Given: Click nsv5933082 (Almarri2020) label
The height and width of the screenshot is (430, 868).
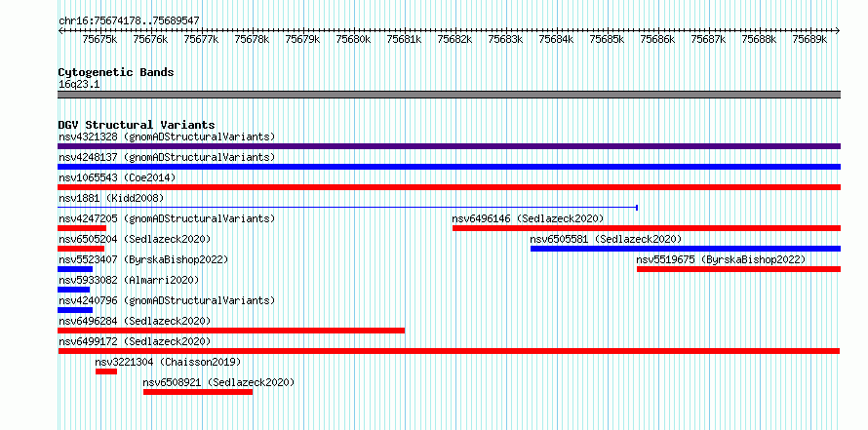Looking at the screenshot, I should (x=129, y=280).
